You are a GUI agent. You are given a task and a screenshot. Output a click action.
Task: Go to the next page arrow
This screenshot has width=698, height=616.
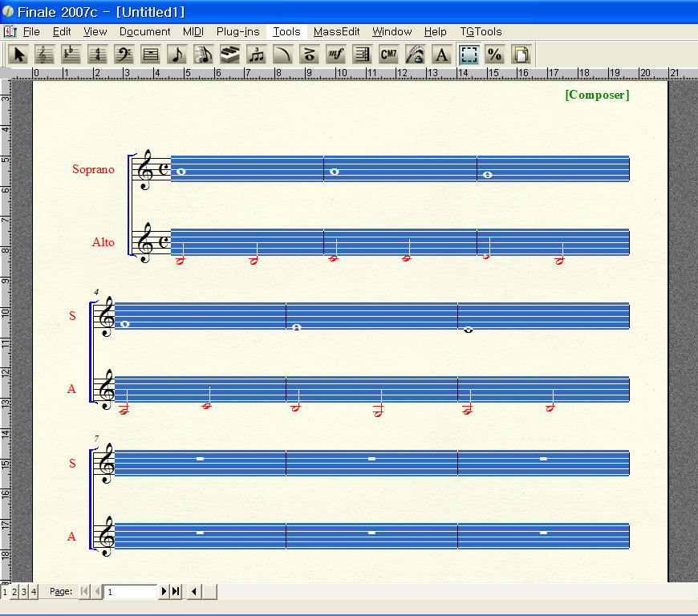[x=164, y=592]
